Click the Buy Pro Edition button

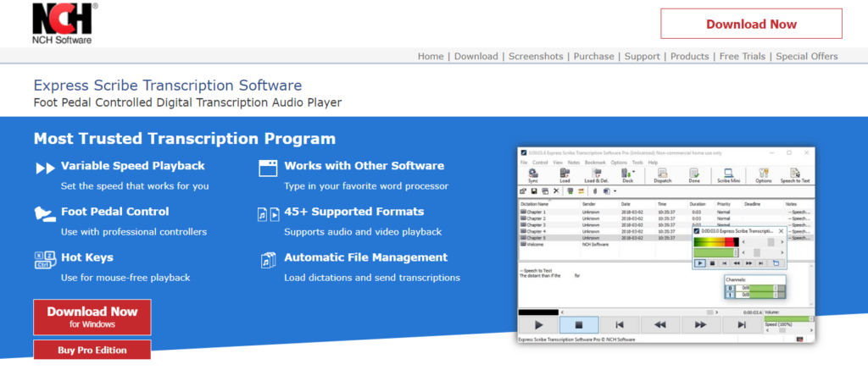(x=92, y=350)
